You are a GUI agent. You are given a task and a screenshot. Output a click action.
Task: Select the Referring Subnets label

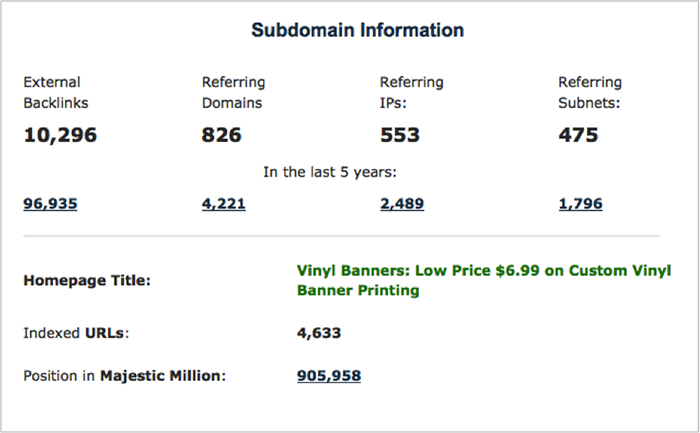tap(590, 92)
